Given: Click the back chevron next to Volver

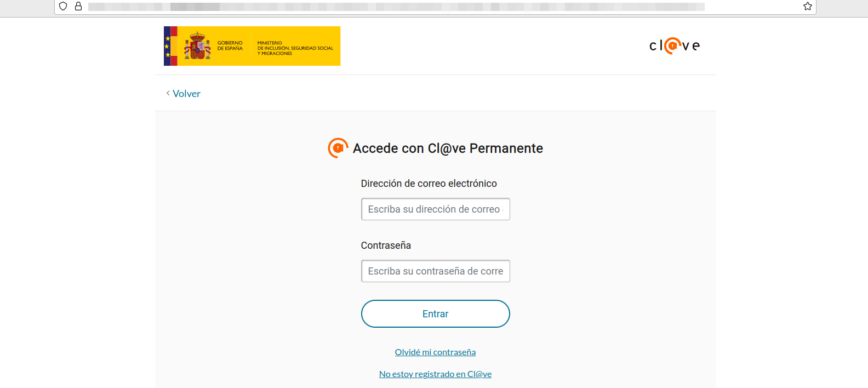Looking at the screenshot, I should pyautogui.click(x=168, y=94).
